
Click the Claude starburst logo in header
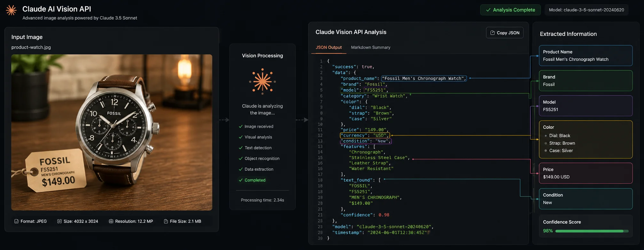[11, 10]
